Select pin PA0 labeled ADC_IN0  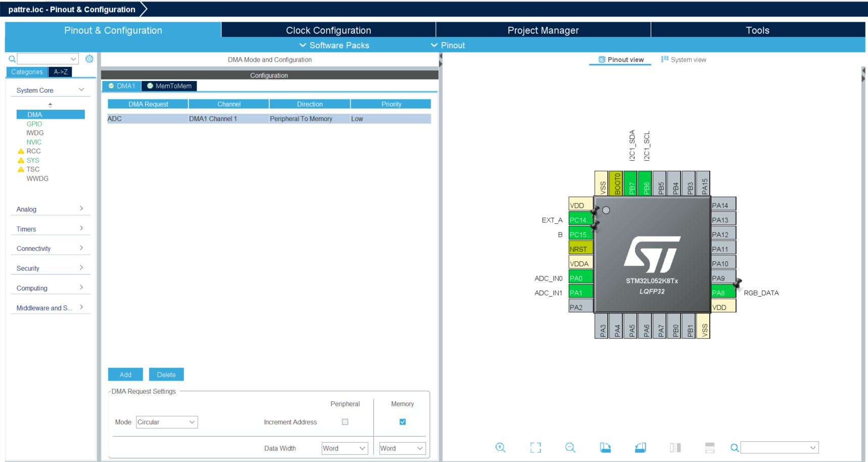pyautogui.click(x=580, y=278)
